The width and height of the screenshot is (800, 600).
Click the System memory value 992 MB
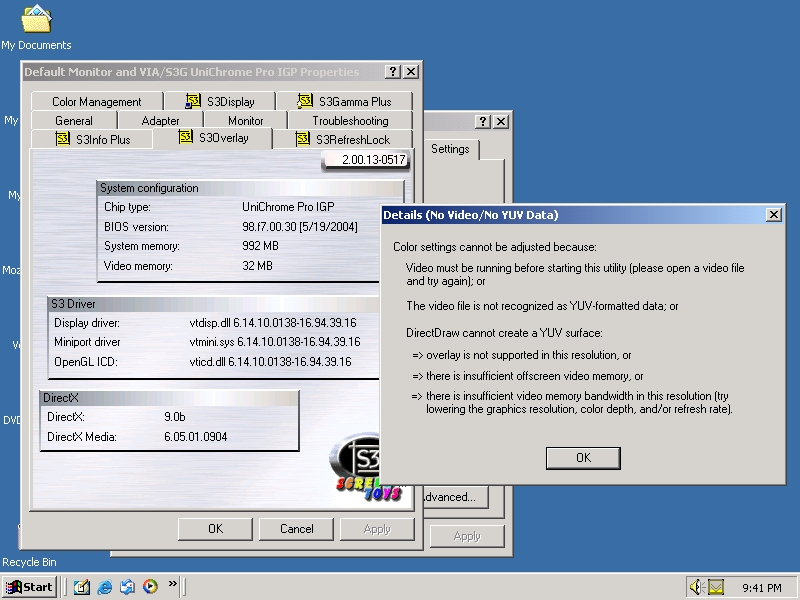coord(260,246)
